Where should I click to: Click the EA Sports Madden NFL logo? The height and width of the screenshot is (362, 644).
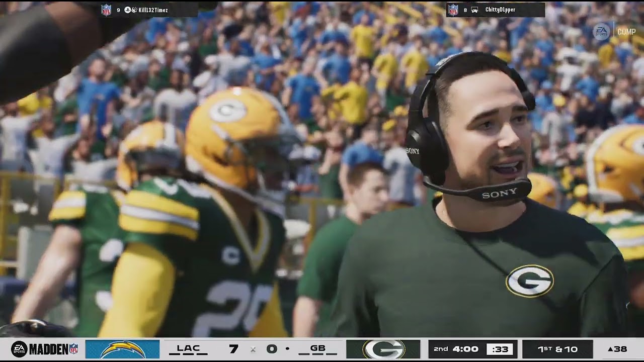(45, 349)
